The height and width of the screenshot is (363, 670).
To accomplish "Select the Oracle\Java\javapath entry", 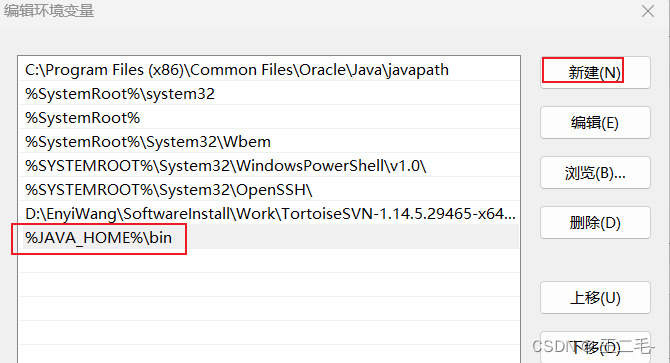I will [x=269, y=70].
